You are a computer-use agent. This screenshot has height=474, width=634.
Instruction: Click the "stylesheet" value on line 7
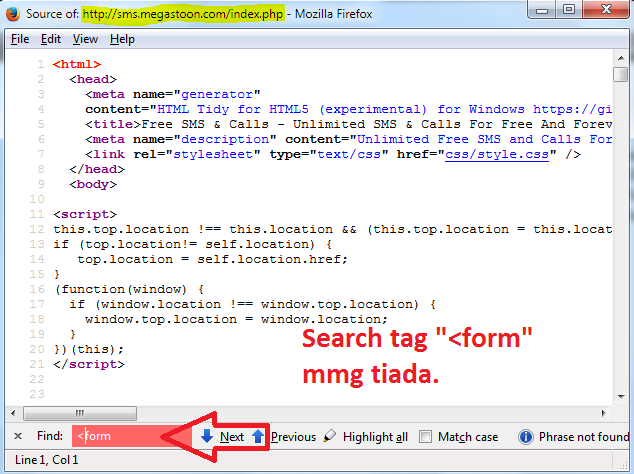click(x=213, y=154)
